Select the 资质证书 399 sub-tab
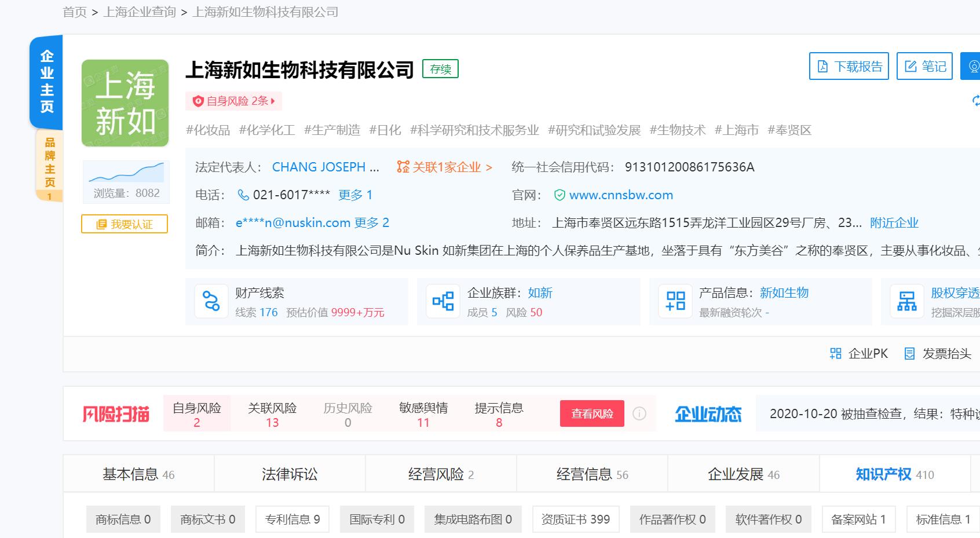 point(575,519)
